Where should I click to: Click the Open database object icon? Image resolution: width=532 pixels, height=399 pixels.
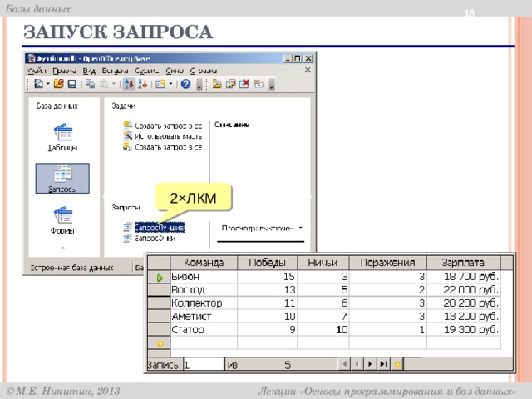click(217, 84)
